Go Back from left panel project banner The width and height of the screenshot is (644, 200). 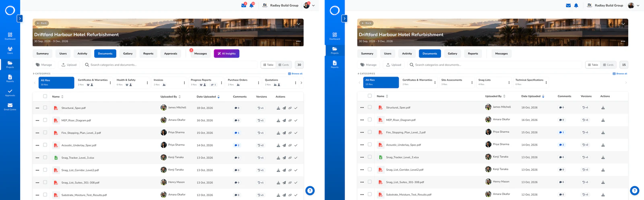pyautogui.click(x=41, y=23)
